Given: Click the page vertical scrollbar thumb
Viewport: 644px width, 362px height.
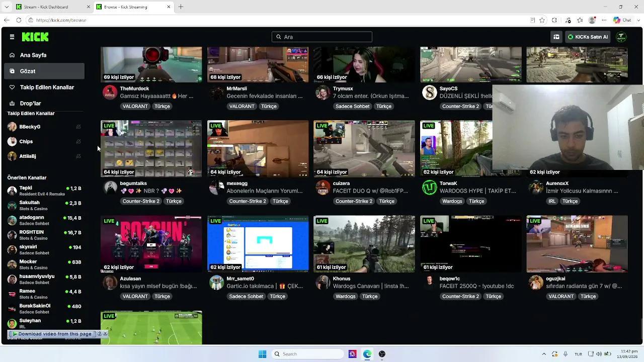Looking at the screenshot, I should click(641, 329).
